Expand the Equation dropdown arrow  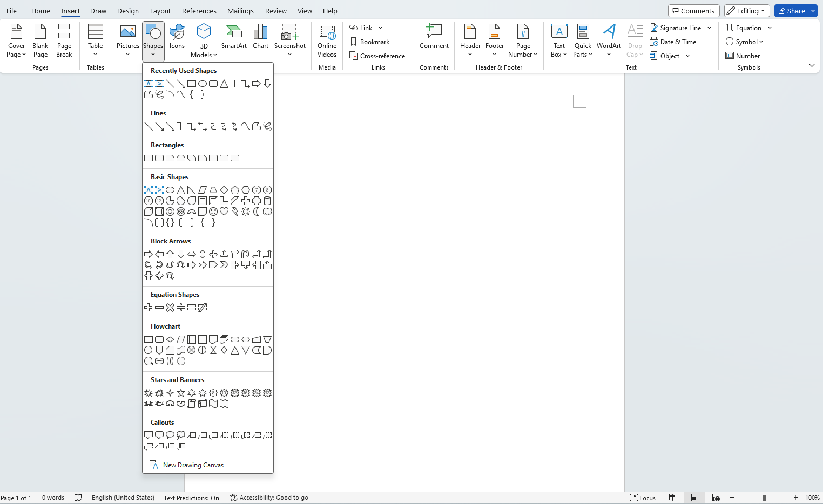(x=769, y=28)
